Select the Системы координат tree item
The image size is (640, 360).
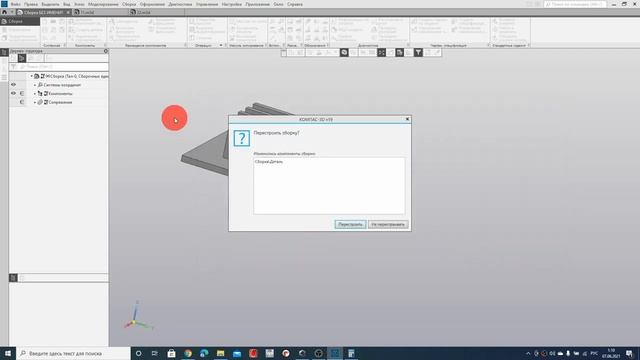pyautogui.click(x=62, y=85)
